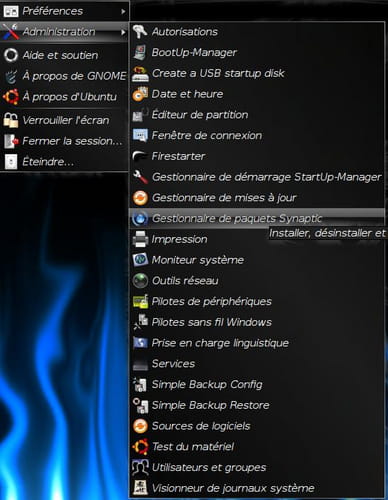This screenshot has width=388, height=500.
Task: Launch Simple Backup Restore
Action: (257, 405)
